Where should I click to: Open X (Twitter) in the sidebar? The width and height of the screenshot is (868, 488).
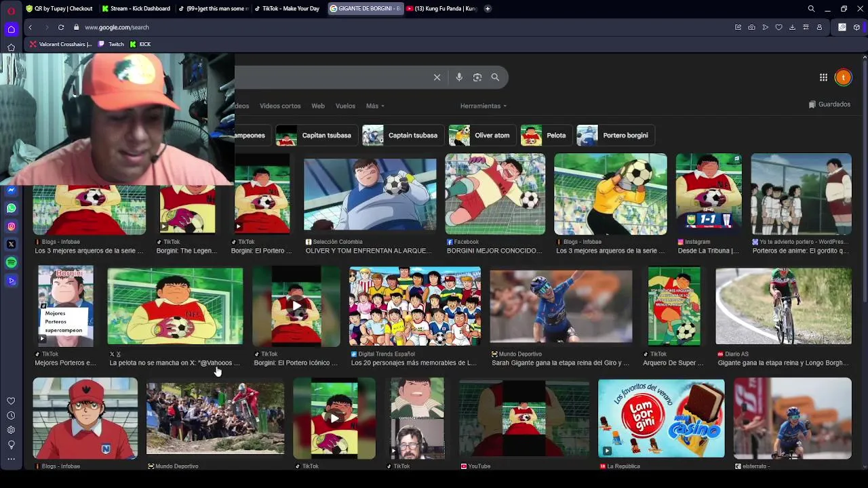(11, 244)
